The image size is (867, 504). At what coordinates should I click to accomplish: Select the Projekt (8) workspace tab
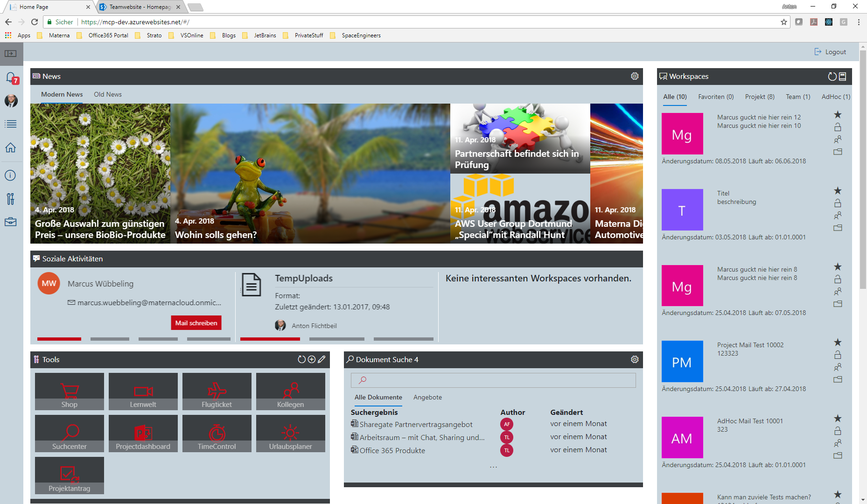(760, 97)
